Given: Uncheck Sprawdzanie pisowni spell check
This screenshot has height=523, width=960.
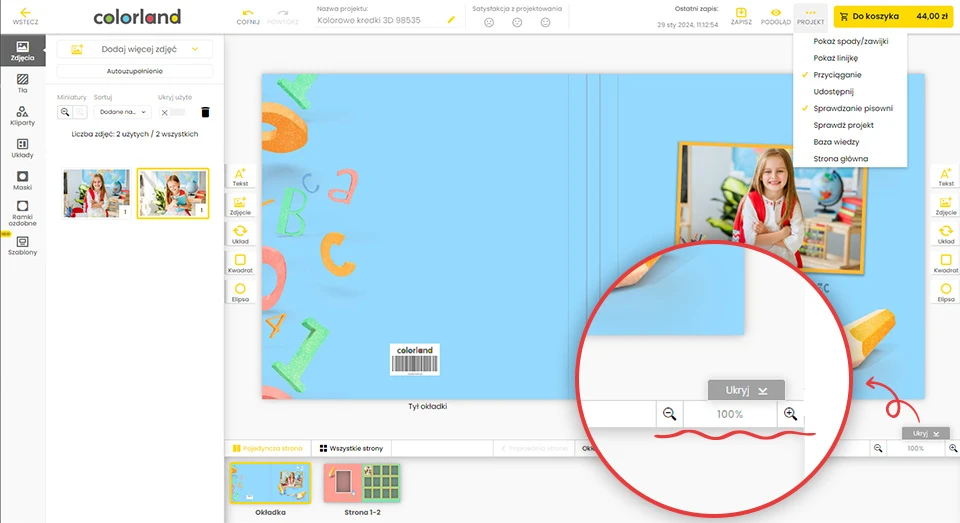Looking at the screenshot, I should click(x=853, y=108).
